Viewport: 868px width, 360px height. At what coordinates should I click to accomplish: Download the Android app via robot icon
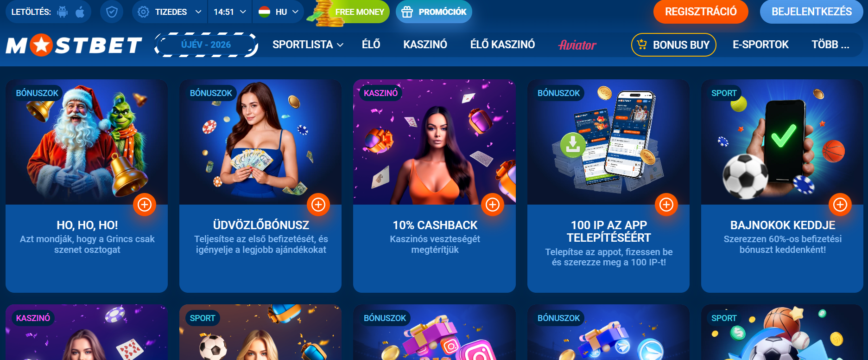coord(62,12)
